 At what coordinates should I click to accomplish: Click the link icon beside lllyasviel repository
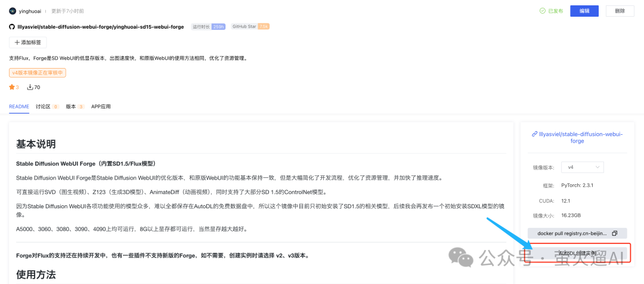coord(534,134)
